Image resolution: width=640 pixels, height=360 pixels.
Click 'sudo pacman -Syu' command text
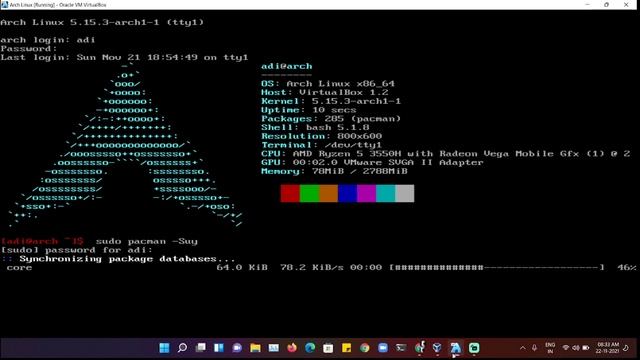[x=147, y=242]
